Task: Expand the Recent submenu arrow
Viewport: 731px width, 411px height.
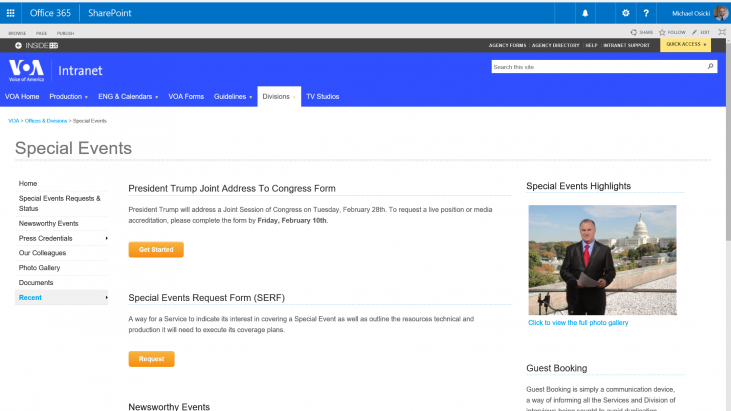Action: [106, 297]
